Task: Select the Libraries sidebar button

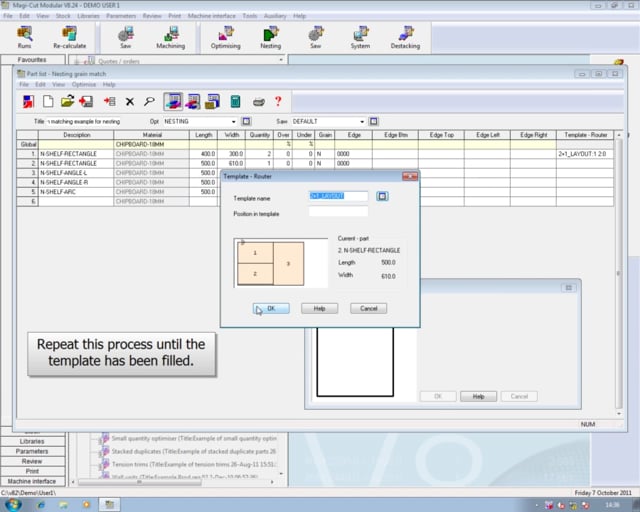Action: (32, 441)
